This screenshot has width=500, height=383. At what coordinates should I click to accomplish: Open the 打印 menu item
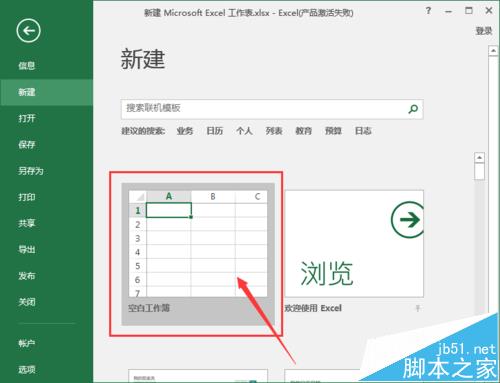27,197
